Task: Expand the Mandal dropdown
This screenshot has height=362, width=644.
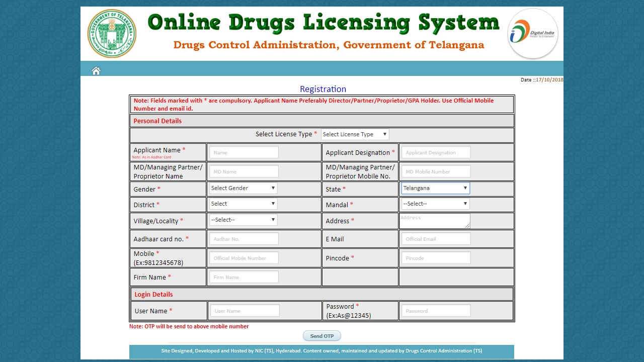Action: (435, 204)
